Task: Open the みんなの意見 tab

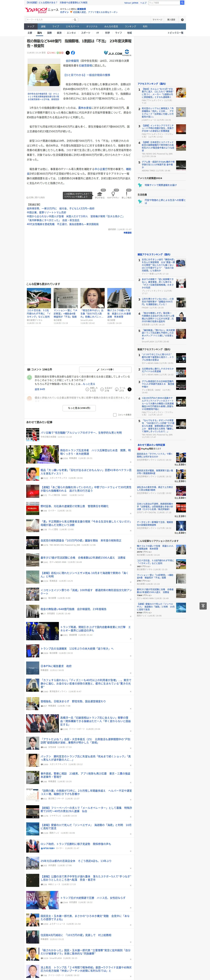Action: 111,27
